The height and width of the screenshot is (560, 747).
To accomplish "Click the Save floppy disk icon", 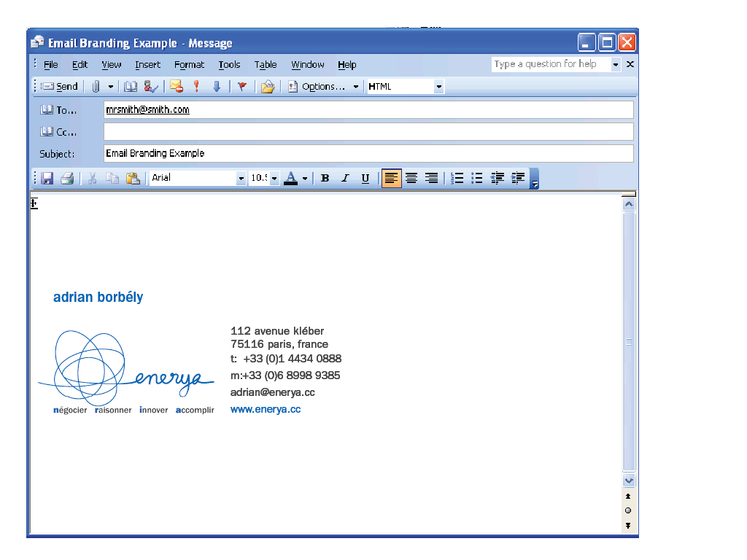I will [x=47, y=178].
